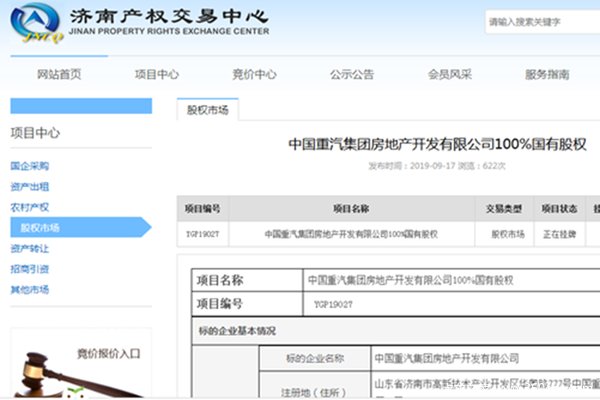Select the 股权市场 tab above the article
Image resolution: width=600 pixels, height=400 pixels.
point(208,110)
